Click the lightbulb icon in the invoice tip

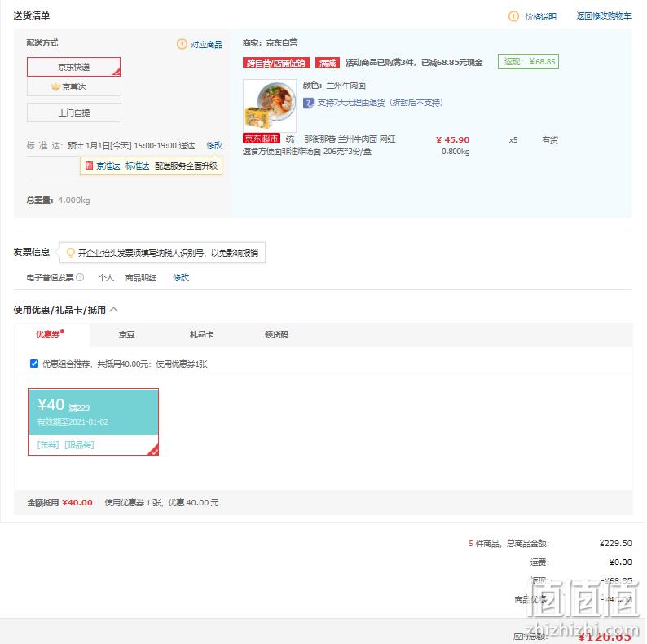[x=71, y=253]
